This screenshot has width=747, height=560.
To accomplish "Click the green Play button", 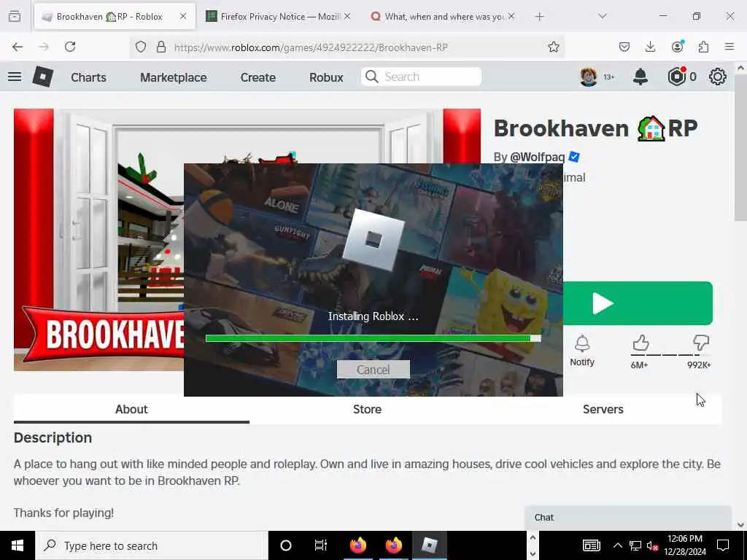I will coord(638,303).
